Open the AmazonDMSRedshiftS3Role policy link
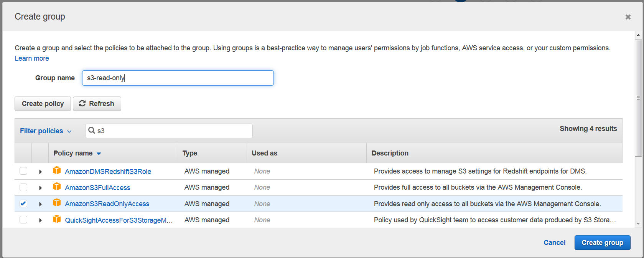 pos(108,172)
